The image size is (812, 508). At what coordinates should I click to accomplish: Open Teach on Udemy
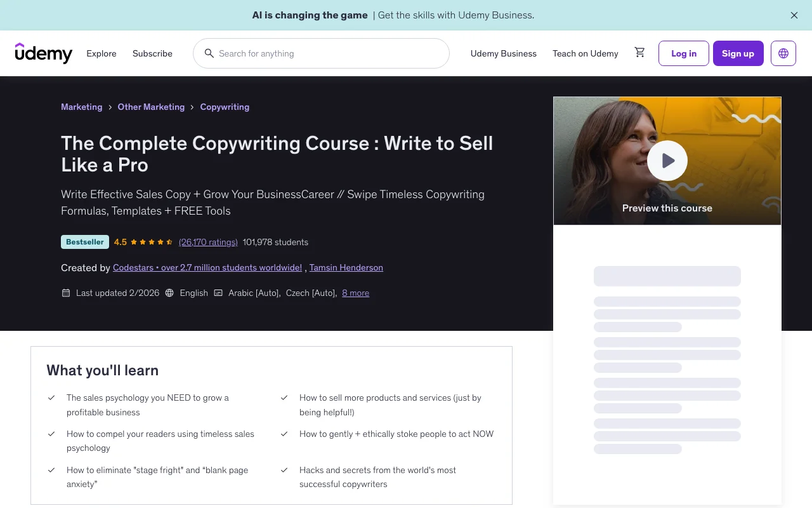(x=586, y=53)
